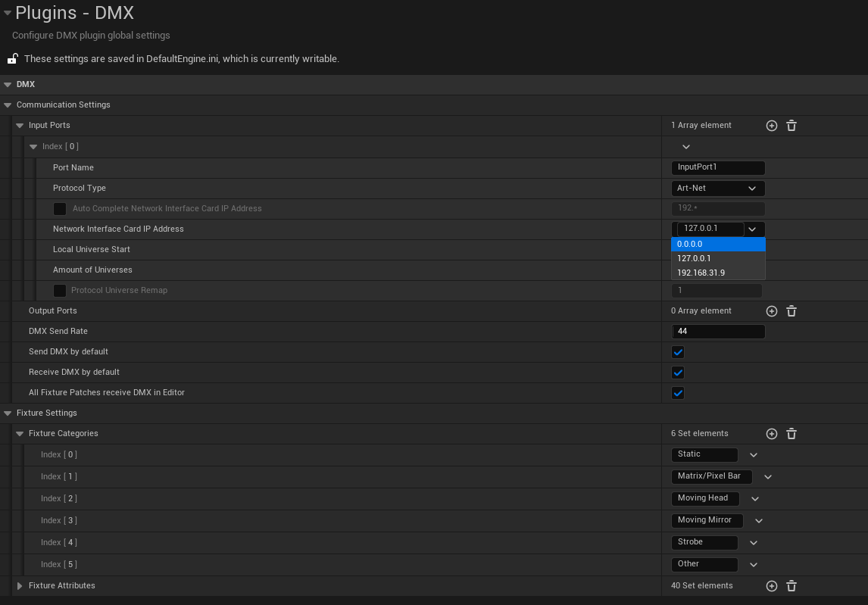868x605 pixels.
Task: Edit the Strobe category name
Action: [x=704, y=542]
